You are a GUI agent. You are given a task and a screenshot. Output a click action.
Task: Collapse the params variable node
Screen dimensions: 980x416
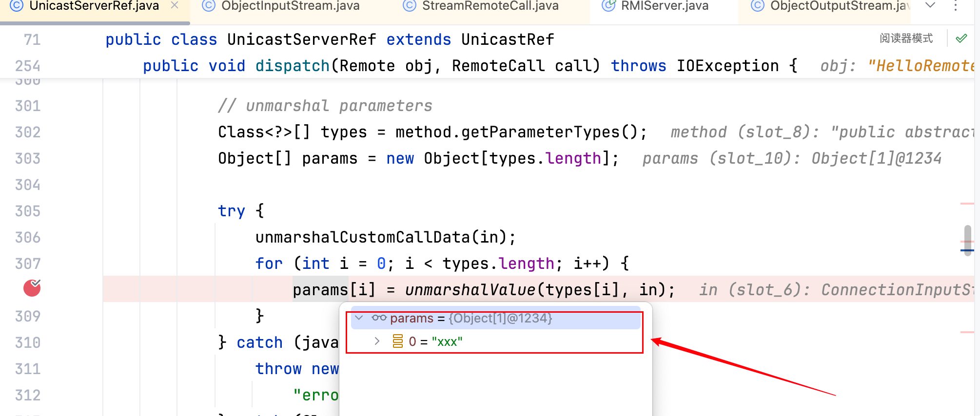359,318
